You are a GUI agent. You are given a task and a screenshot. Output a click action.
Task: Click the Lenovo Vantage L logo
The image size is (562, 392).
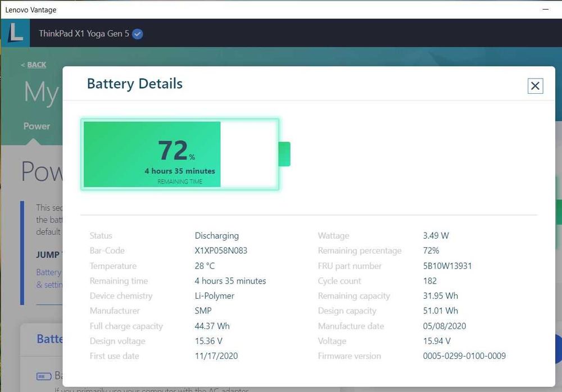(15, 33)
